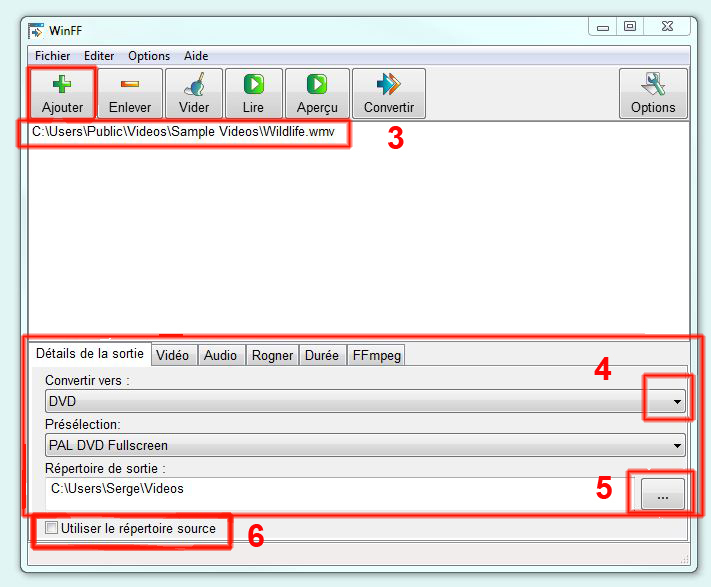Open Aperçu preview from toolbar

click(x=317, y=85)
